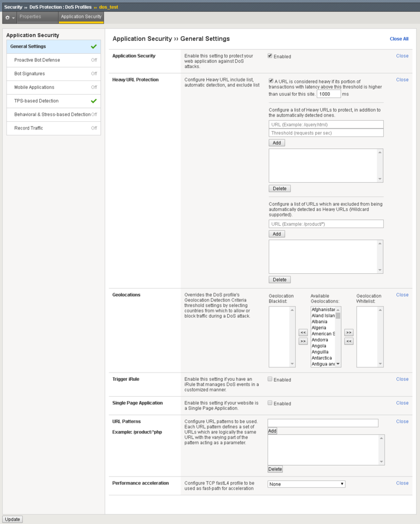
Task: Close the Single Page Application section
Action: tap(402, 403)
